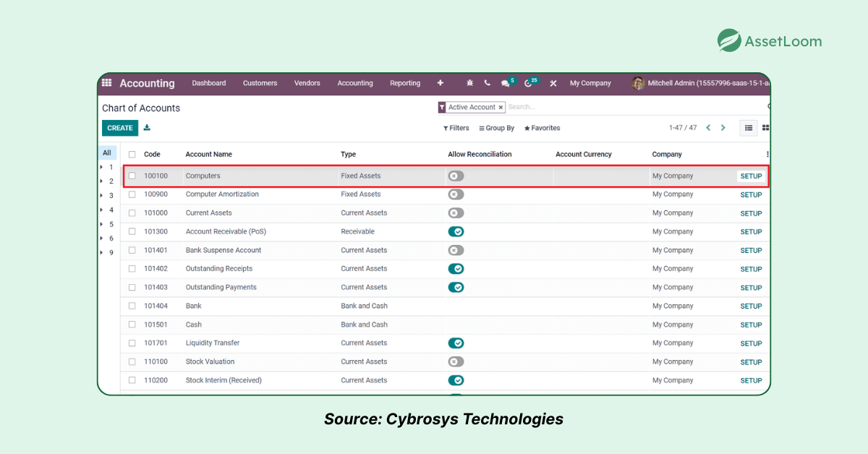868x454 pixels.
Task: Enable Allow Reconciliation for Bank Suspense Account
Action: click(456, 249)
